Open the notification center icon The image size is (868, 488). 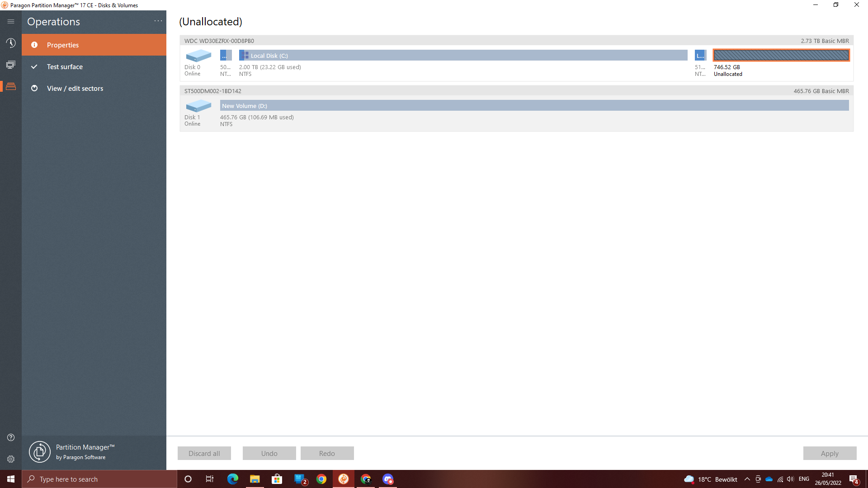[854, 479]
